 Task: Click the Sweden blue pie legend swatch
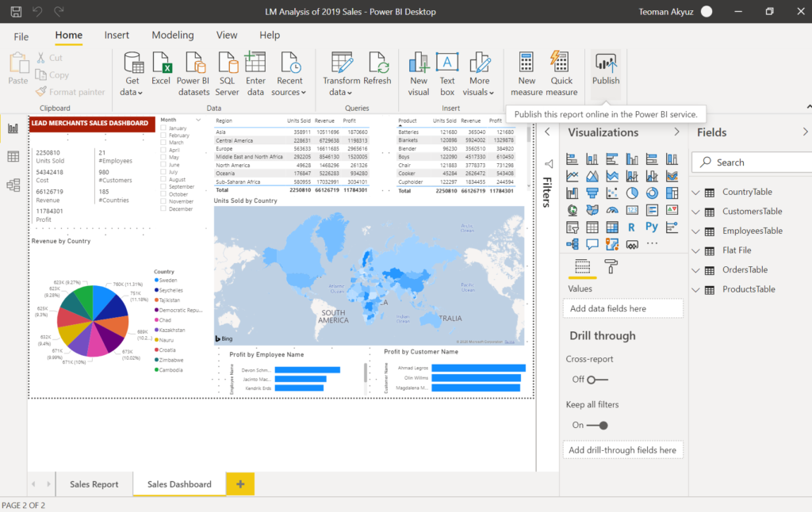156,281
